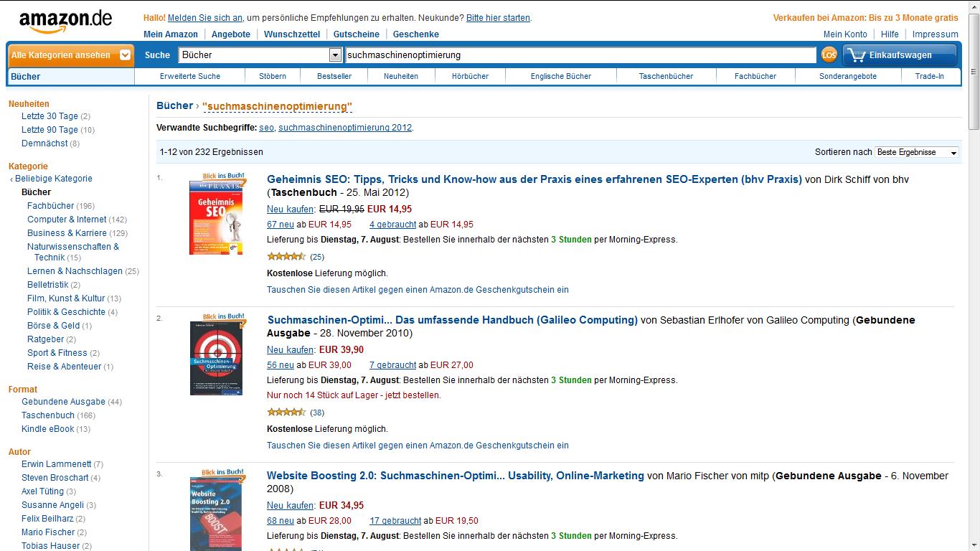980x551 pixels.
Task: Click the page vertical scrollbar
Action: 974,275
